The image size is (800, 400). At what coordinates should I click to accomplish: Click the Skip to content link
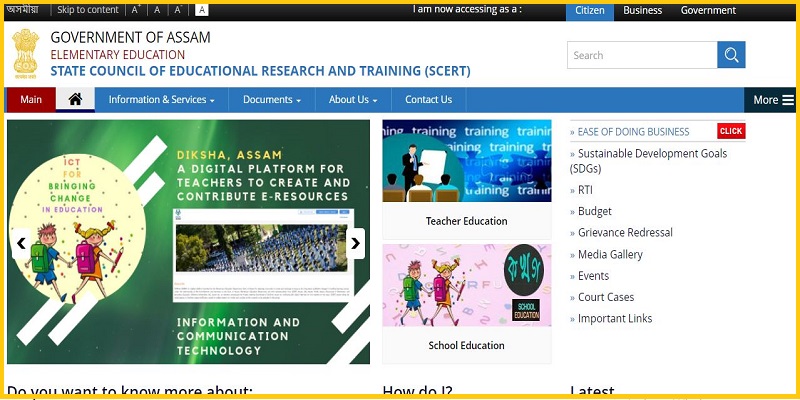click(x=88, y=10)
